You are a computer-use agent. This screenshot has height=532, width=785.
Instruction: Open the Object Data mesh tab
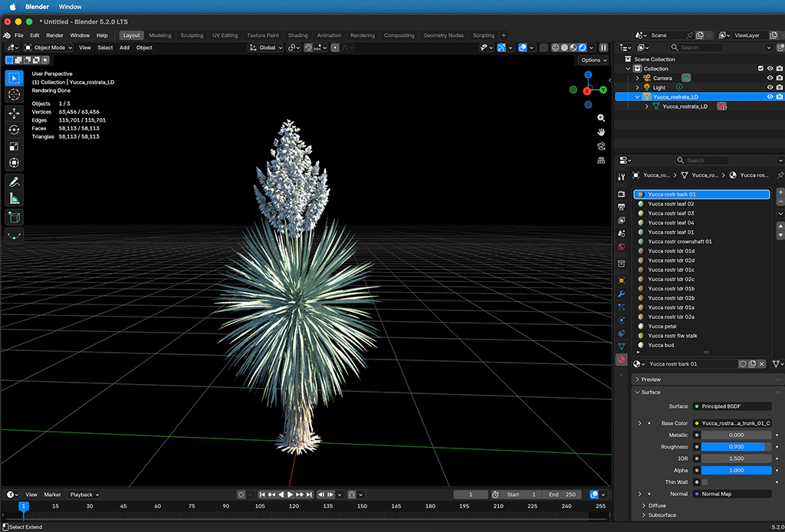pyautogui.click(x=621, y=346)
